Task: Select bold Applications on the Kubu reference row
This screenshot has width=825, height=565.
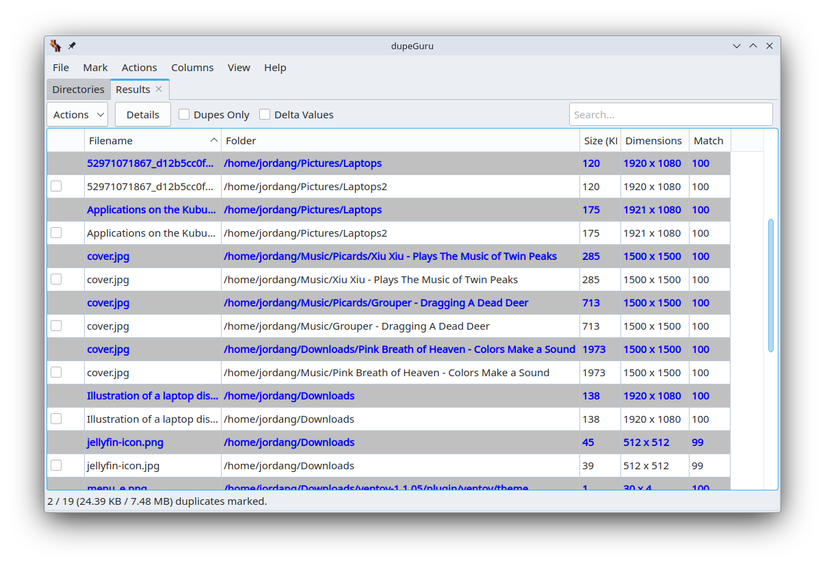Action: click(388, 209)
